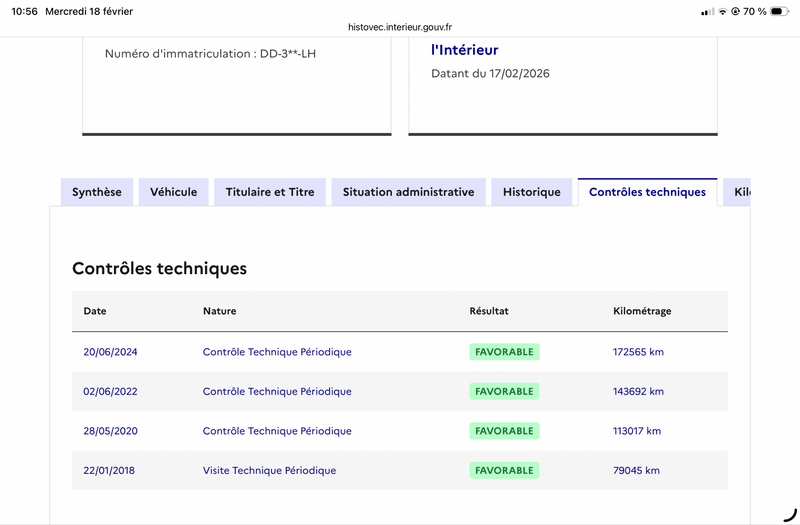
Task: Click the Résultat column header
Action: point(489,311)
